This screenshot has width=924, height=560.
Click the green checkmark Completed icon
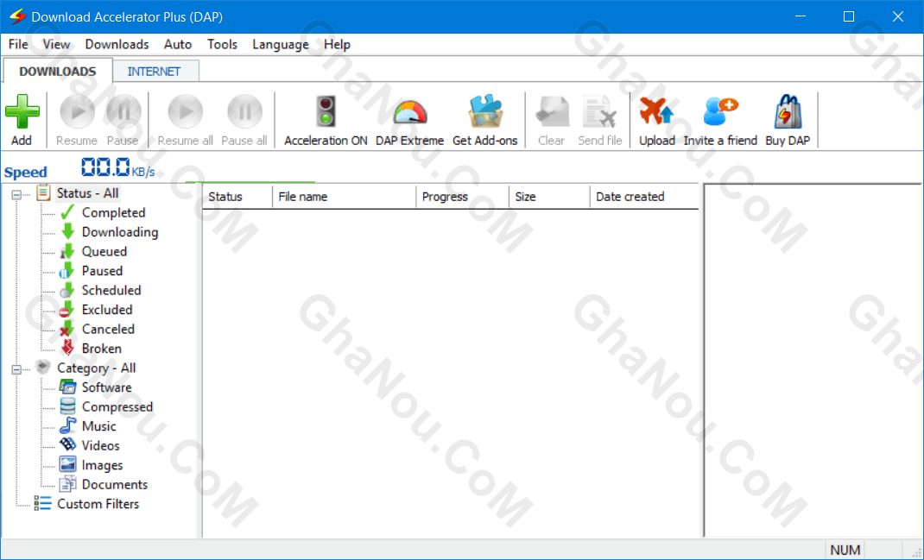[67, 212]
